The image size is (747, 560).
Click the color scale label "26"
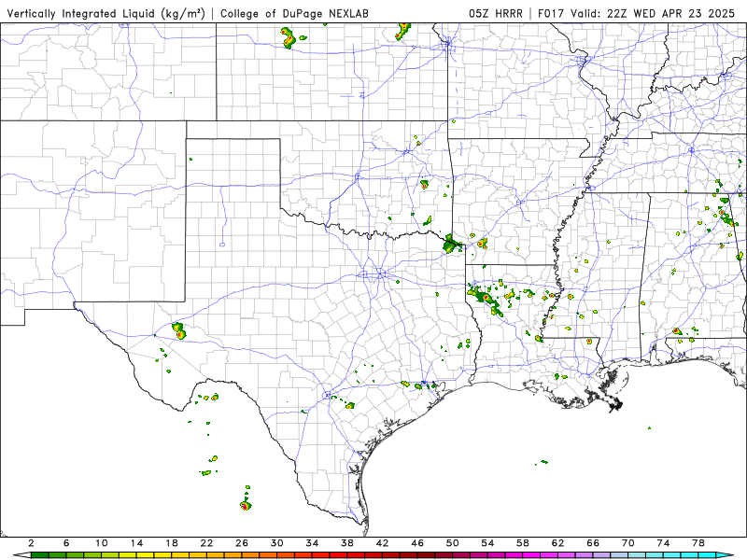pos(242,543)
